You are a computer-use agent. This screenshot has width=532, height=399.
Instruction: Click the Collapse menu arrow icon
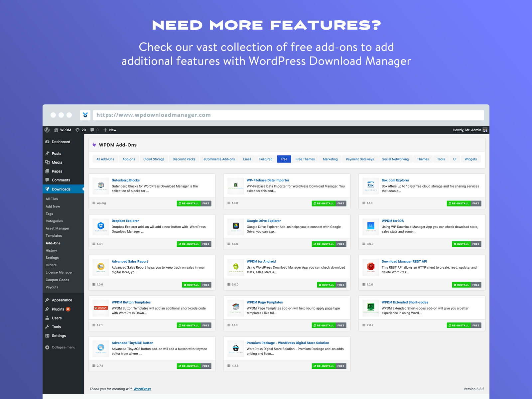point(47,347)
